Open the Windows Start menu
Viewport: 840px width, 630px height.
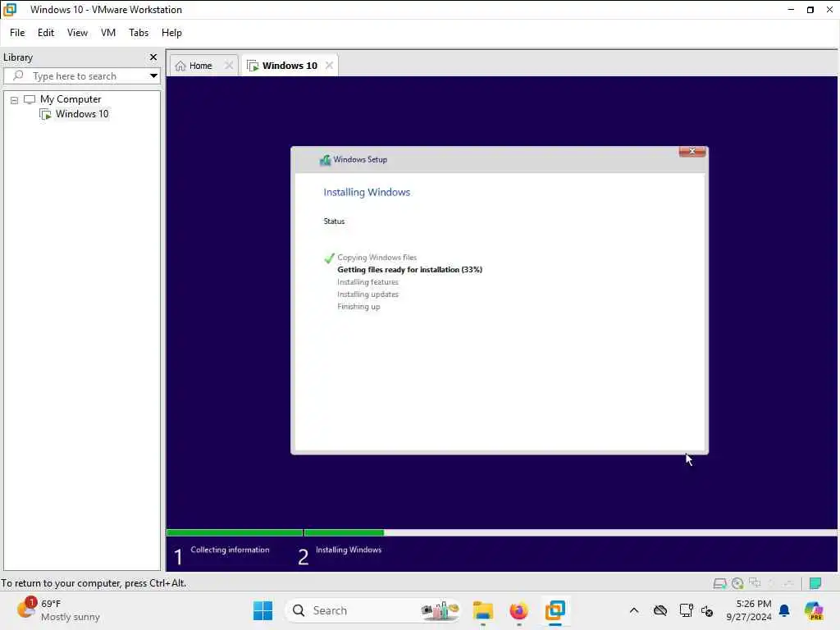(x=262, y=610)
